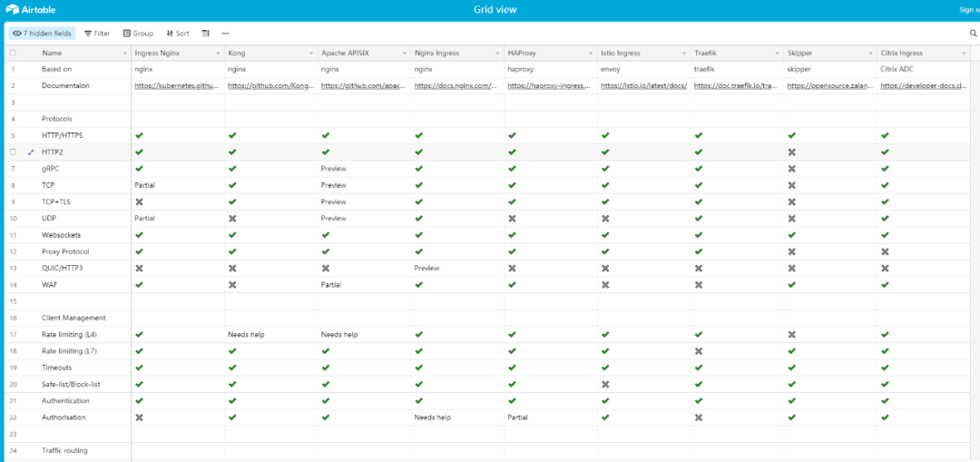Open the Sort options

pyautogui.click(x=178, y=34)
